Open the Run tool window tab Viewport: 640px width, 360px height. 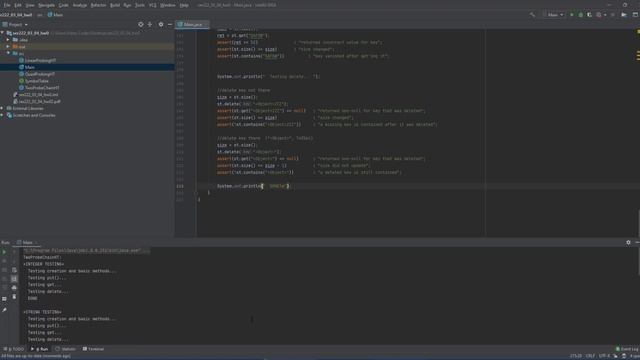tap(40, 349)
